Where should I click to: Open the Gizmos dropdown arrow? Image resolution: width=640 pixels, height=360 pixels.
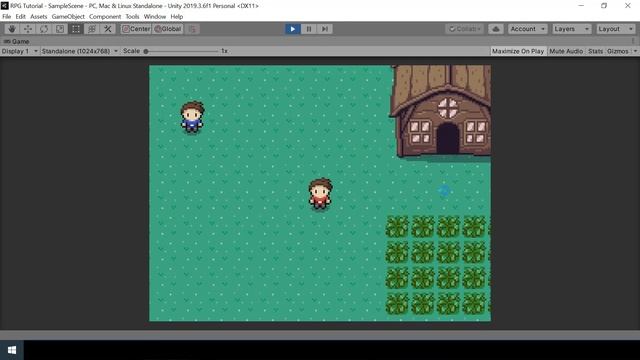(635, 51)
